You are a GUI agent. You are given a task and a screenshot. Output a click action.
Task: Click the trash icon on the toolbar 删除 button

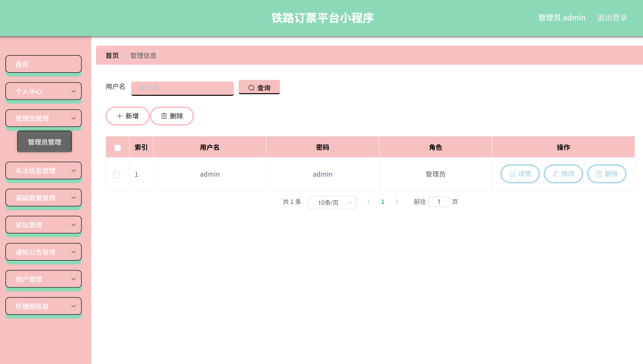tap(164, 116)
